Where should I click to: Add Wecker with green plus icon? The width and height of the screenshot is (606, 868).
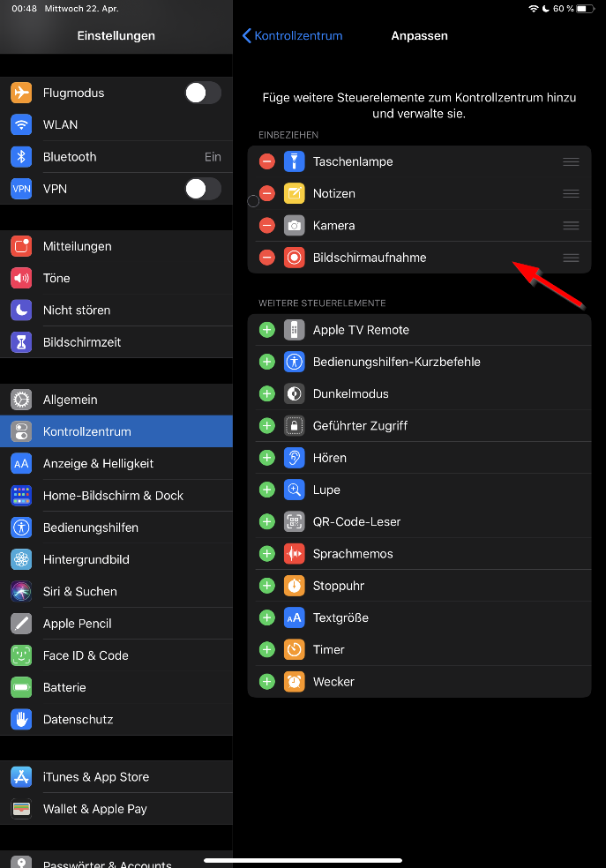click(x=266, y=681)
